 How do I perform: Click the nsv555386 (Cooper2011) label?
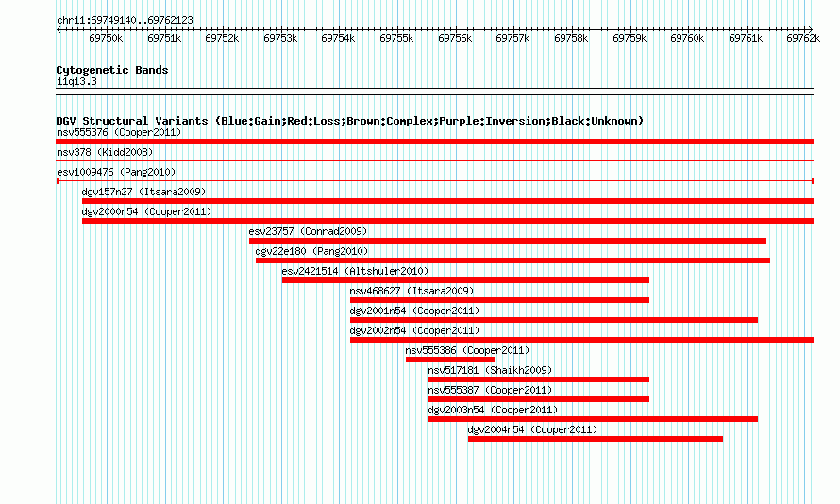pos(467,350)
